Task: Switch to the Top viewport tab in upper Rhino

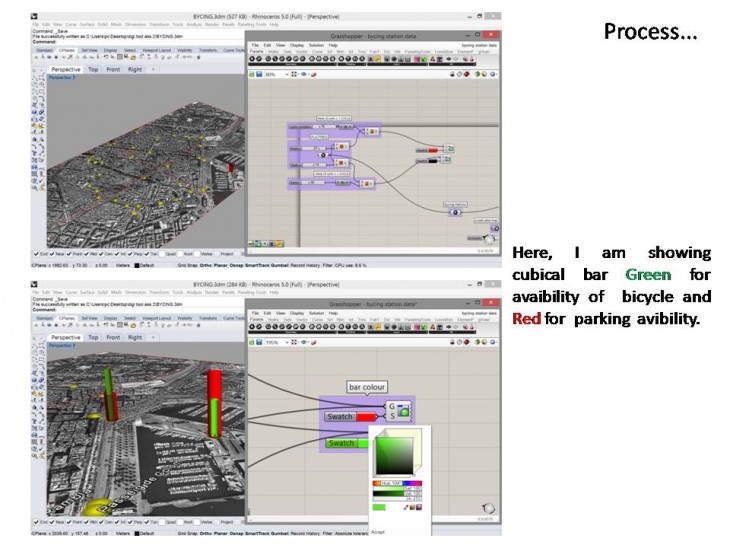Action: 92,70
